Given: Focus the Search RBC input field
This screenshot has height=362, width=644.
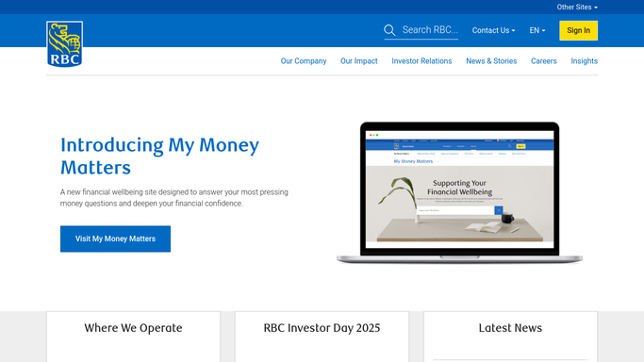Looking at the screenshot, I should click(x=430, y=30).
